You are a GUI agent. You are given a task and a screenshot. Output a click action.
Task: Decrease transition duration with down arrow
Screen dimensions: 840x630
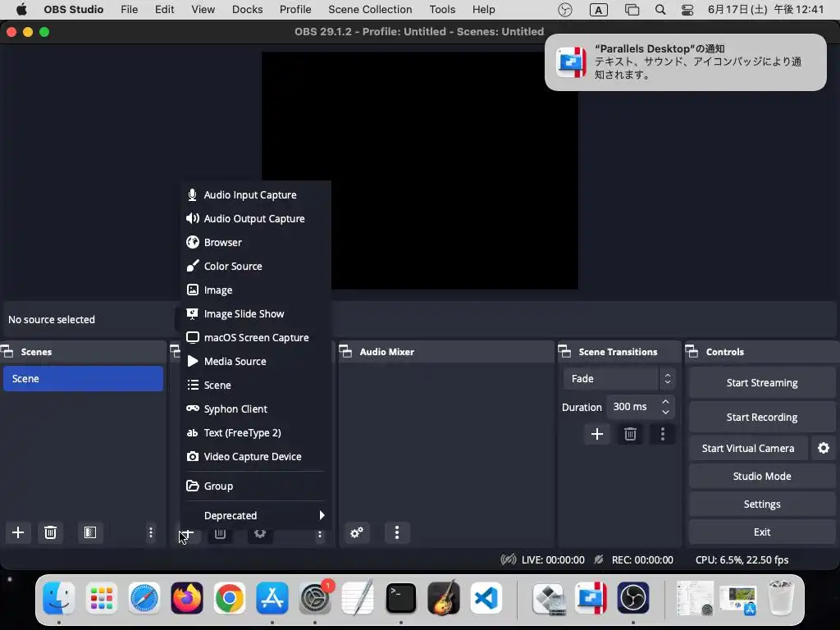(665, 412)
